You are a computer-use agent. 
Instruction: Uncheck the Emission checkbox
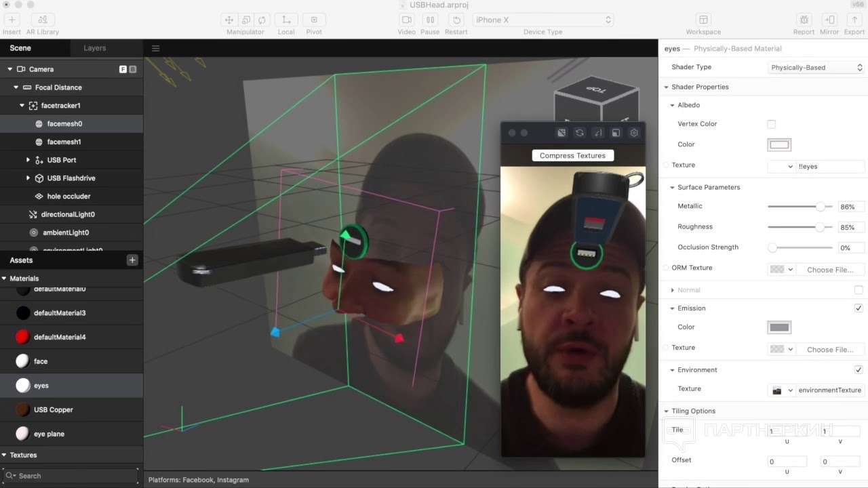(859, 308)
